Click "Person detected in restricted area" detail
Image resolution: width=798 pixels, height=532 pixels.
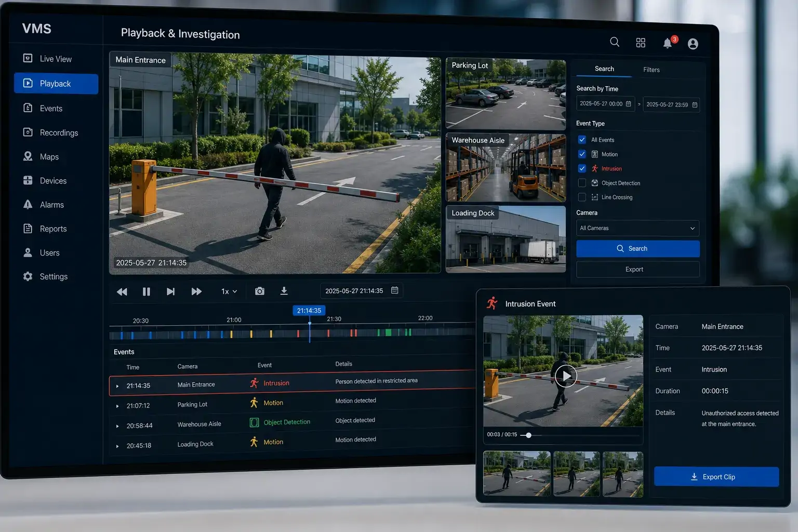(x=376, y=381)
